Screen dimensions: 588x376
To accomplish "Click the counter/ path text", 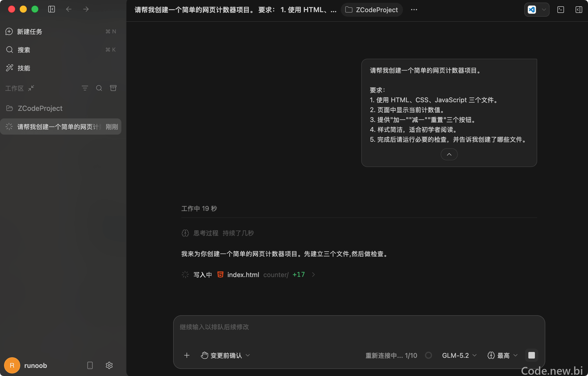I will 276,275.
